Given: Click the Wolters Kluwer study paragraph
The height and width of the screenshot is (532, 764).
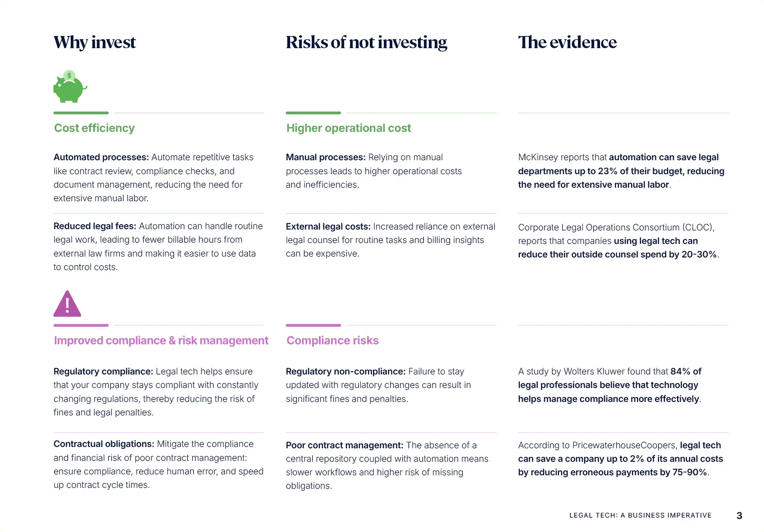Looking at the screenshot, I should (x=609, y=385).
